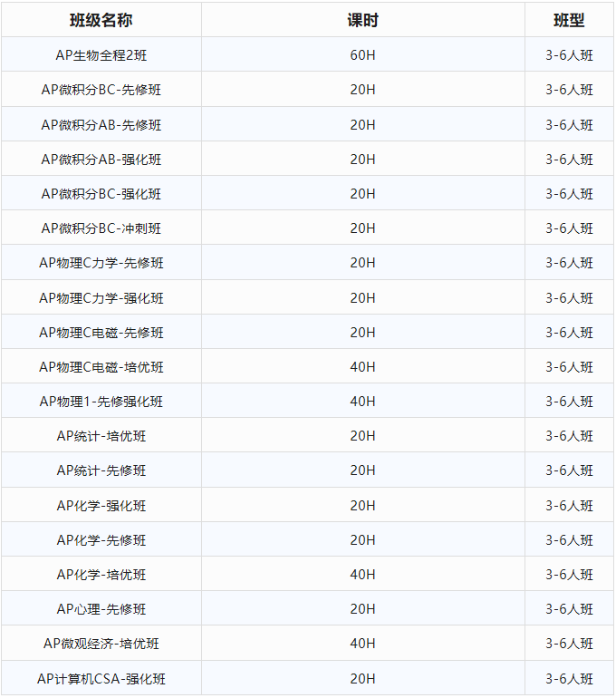Select the AP化学-强化班 class

click(101, 505)
